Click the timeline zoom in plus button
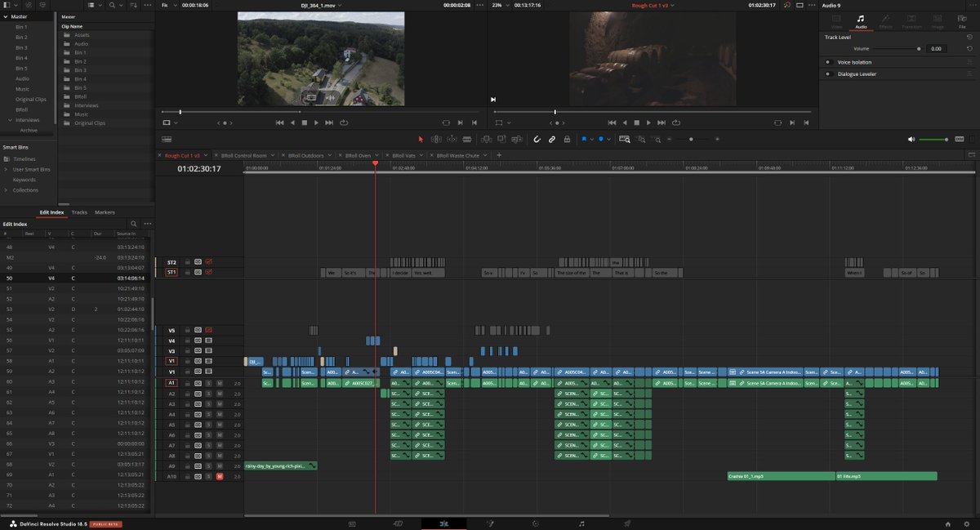The image size is (980, 530). pyautogui.click(x=717, y=139)
